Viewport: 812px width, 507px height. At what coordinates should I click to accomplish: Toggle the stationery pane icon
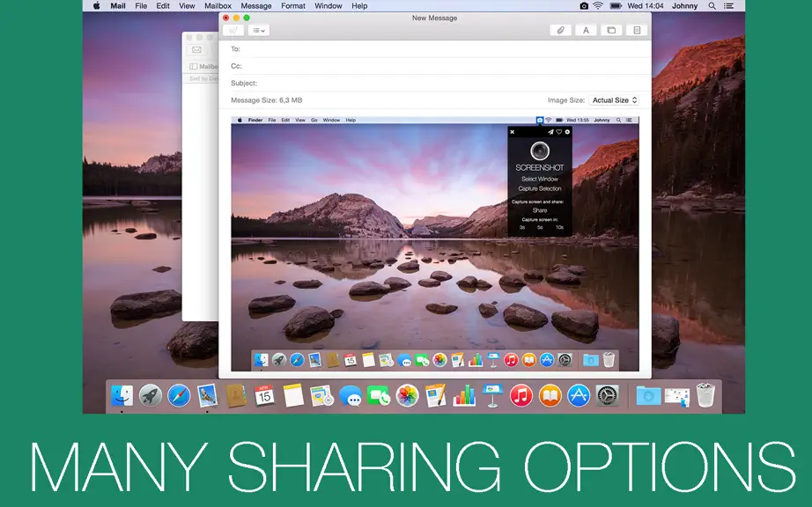(637, 31)
